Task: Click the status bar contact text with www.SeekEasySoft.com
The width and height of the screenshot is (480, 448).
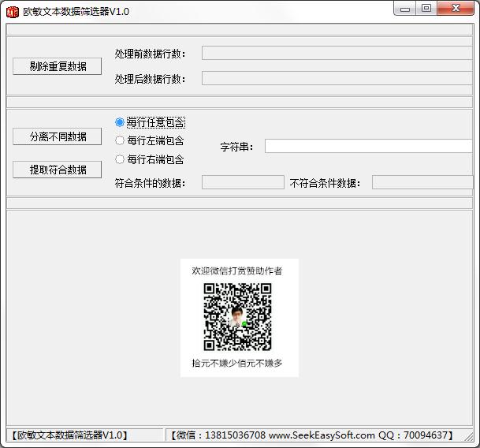Action: point(312,435)
